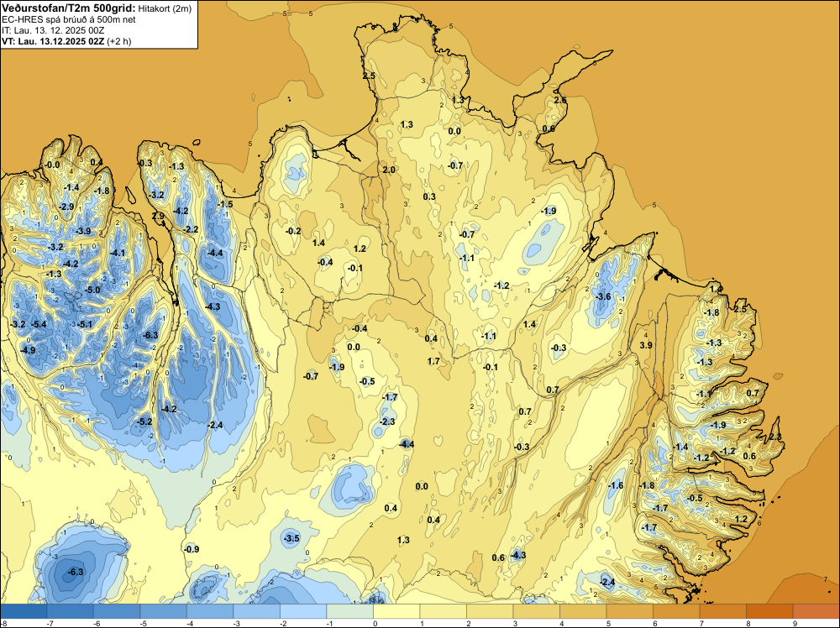This screenshot has width=840, height=628.
Task: Pick the pale yellow legend swatch between 0 and 1
Action: [396, 611]
